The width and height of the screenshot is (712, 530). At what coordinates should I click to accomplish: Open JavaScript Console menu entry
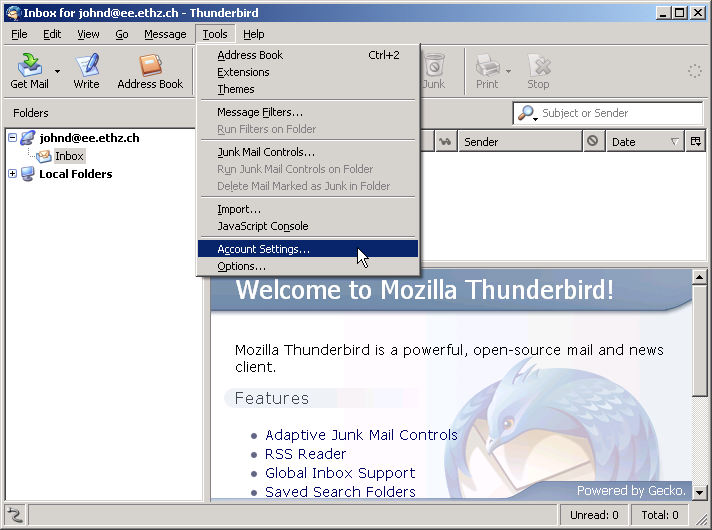tap(308, 226)
